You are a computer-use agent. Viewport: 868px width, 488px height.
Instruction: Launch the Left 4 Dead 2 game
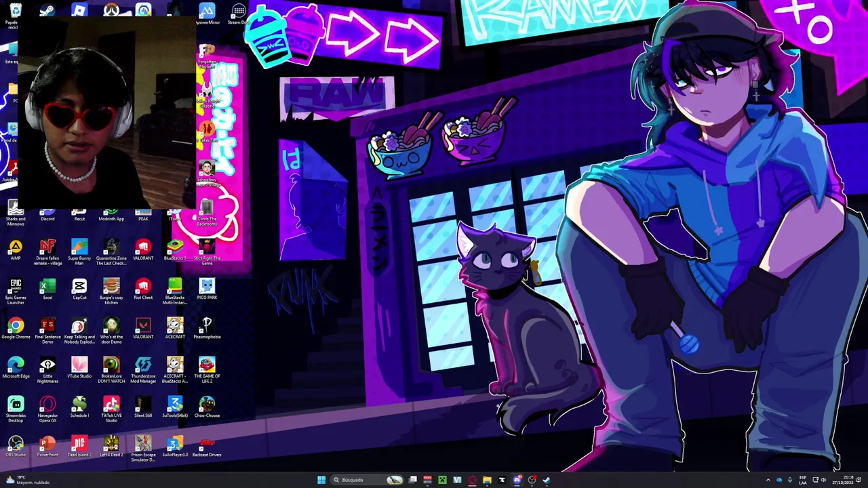[x=111, y=446]
